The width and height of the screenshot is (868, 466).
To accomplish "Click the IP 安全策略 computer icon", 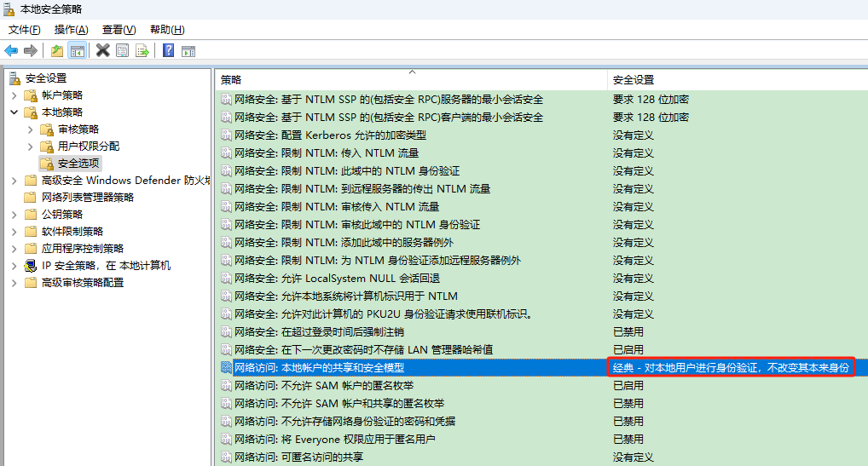I will click(31, 266).
